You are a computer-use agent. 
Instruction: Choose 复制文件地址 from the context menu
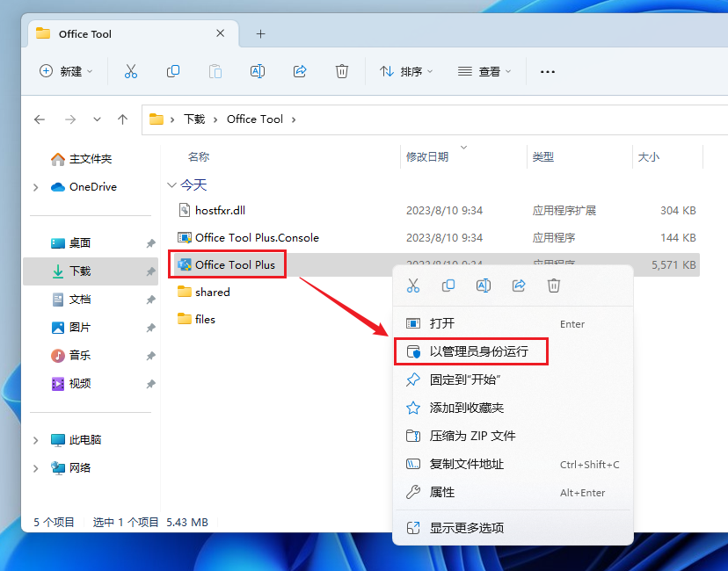tap(513, 465)
